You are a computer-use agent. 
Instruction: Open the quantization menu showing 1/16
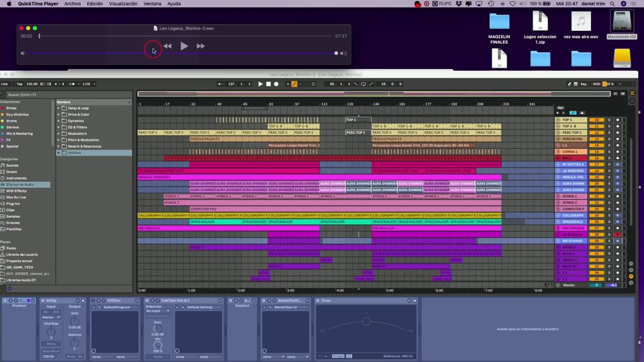(x=89, y=84)
